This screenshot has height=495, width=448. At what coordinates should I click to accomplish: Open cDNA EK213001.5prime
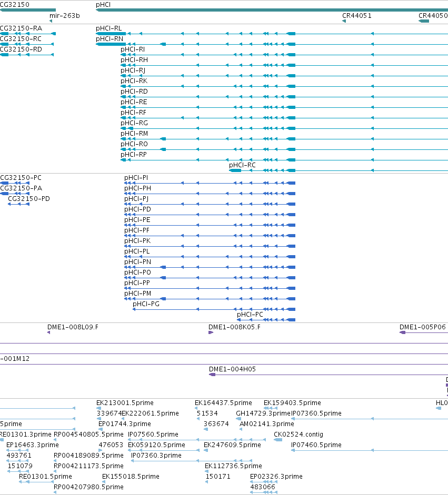(125, 403)
